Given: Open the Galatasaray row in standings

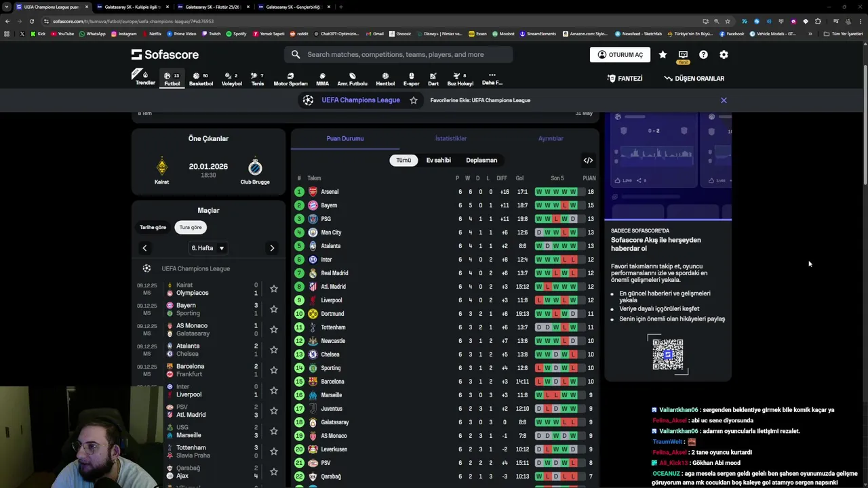Looking at the screenshot, I should click(445, 422).
